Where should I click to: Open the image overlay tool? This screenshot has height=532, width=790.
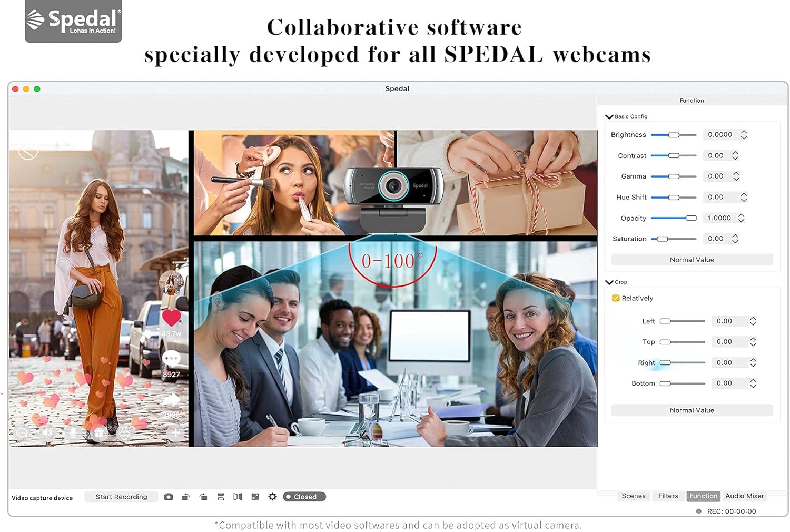(255, 496)
